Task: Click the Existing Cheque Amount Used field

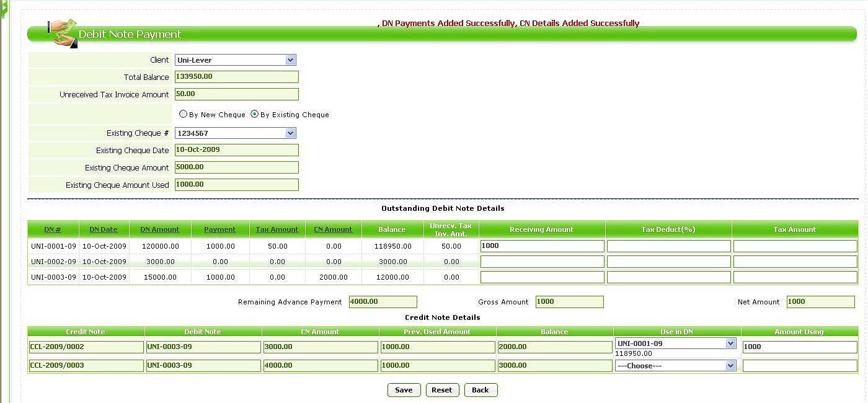Action: tap(237, 185)
